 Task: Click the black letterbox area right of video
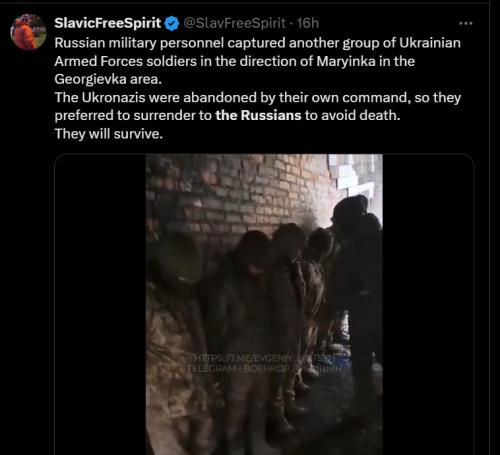click(x=428, y=304)
